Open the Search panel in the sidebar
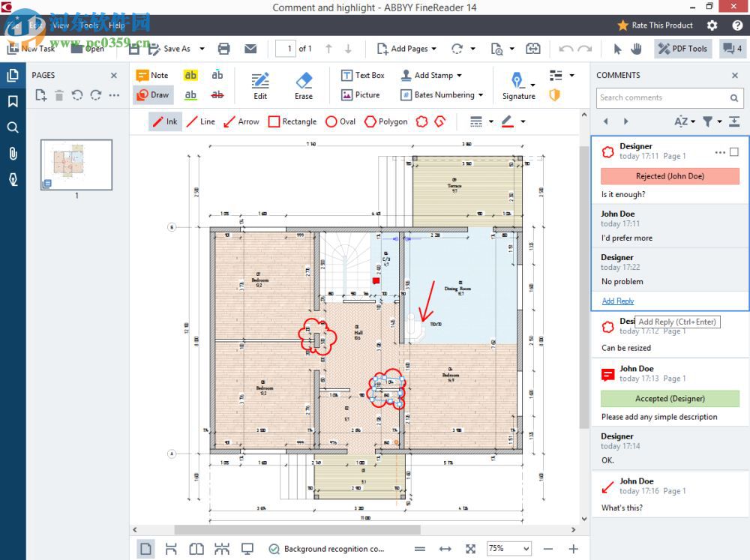The width and height of the screenshot is (750, 560). click(13, 127)
